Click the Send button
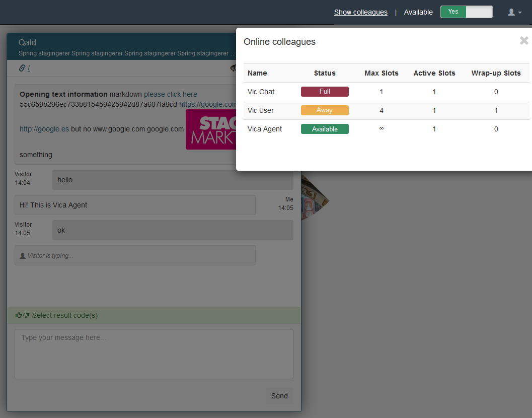Viewport: 532px width, 418px height. [x=279, y=396]
